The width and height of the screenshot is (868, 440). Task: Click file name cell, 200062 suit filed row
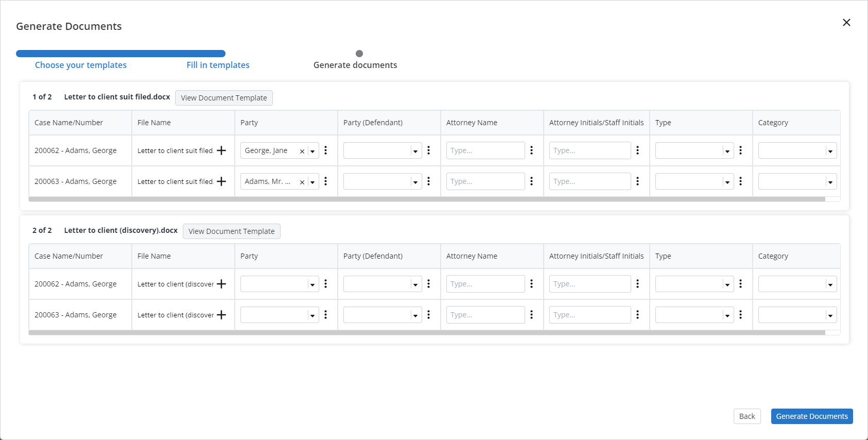coord(175,150)
